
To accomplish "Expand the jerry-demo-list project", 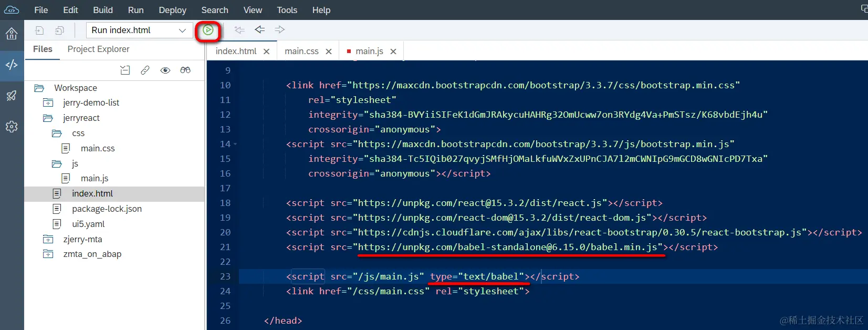I will 48,103.
